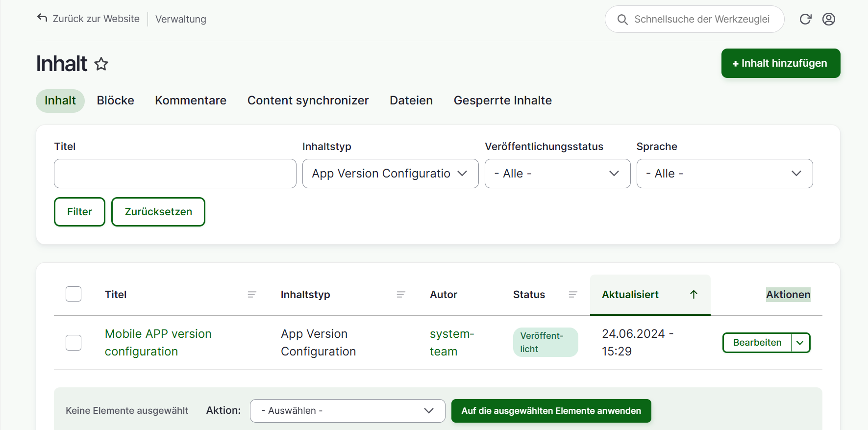The height and width of the screenshot is (430, 868).
Task: Open the Inhaltstyp filter dropdown
Action: pos(390,174)
